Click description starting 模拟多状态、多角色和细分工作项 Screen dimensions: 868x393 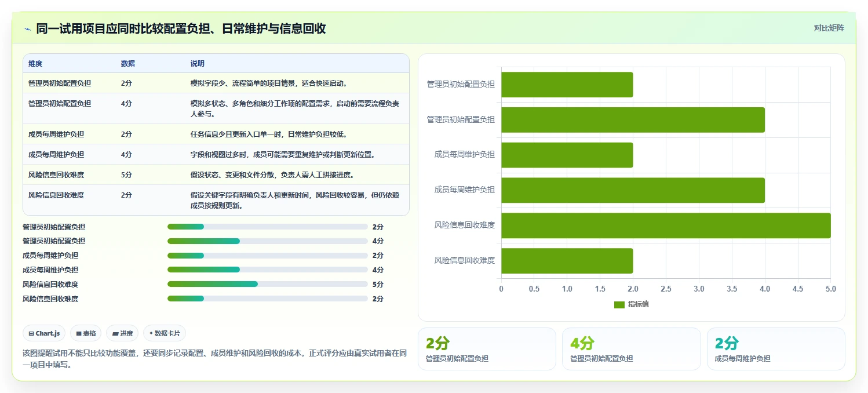click(x=295, y=108)
